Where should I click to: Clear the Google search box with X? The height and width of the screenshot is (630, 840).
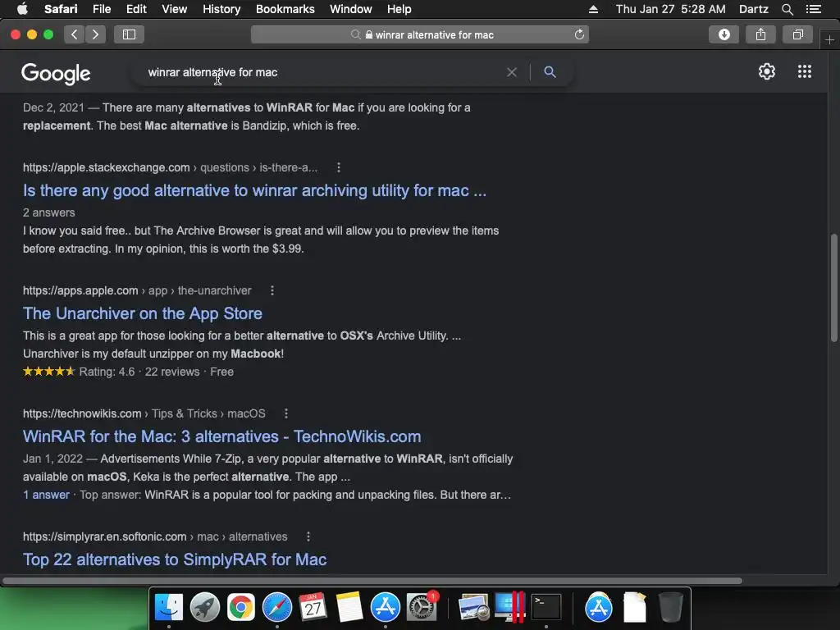[x=512, y=72]
